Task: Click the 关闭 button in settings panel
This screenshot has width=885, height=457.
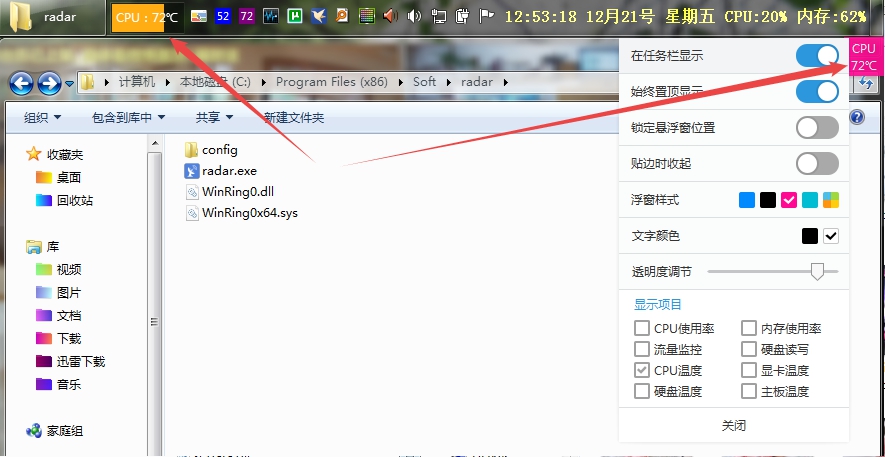Action: [x=733, y=426]
